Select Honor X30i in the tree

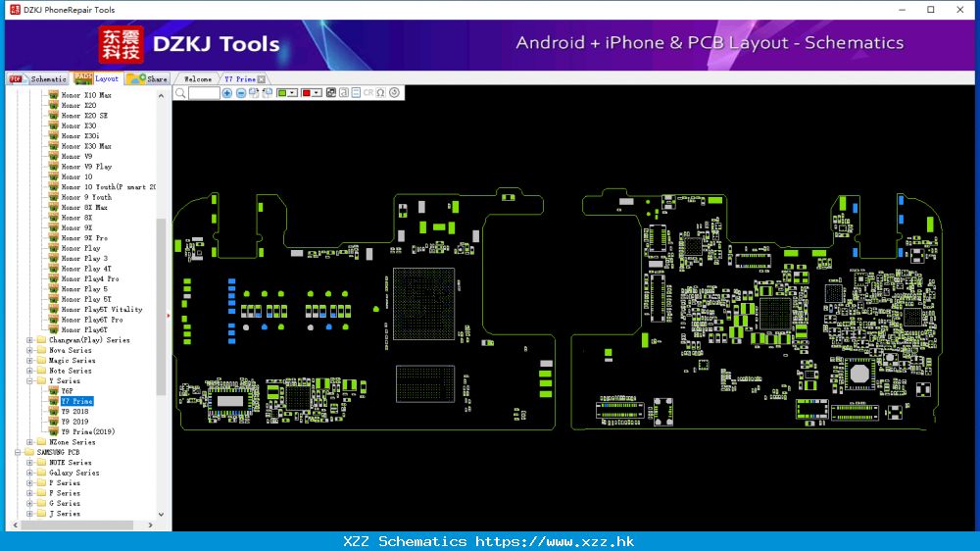click(x=80, y=135)
